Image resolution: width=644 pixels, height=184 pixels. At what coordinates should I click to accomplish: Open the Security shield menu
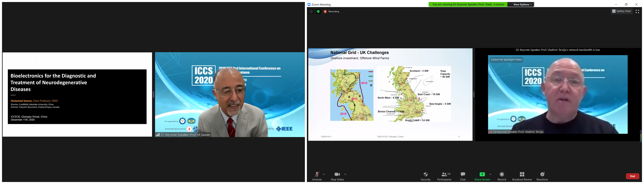click(426, 176)
